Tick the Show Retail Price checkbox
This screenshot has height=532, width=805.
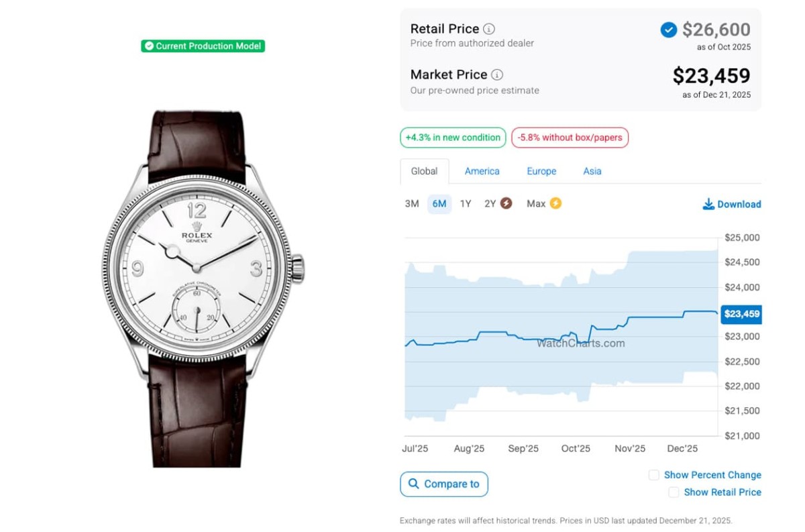674,492
